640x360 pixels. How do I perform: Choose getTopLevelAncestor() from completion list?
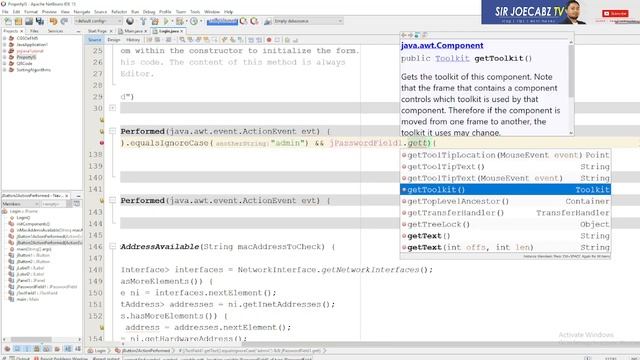click(505, 201)
